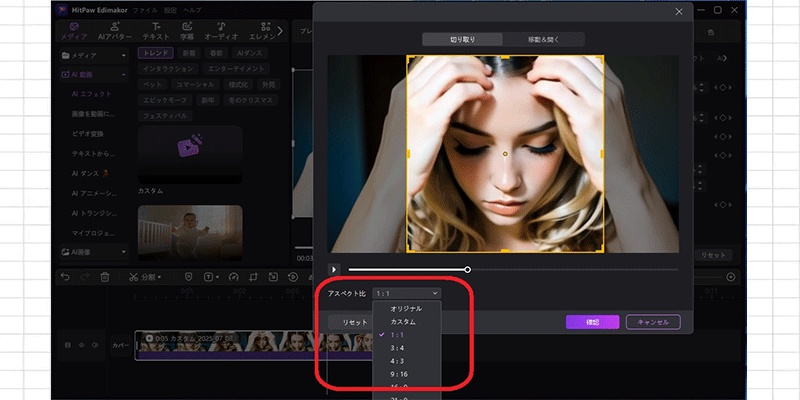The image size is (800, 400).
Task: Click the カバー cover button
Action: pos(120,345)
